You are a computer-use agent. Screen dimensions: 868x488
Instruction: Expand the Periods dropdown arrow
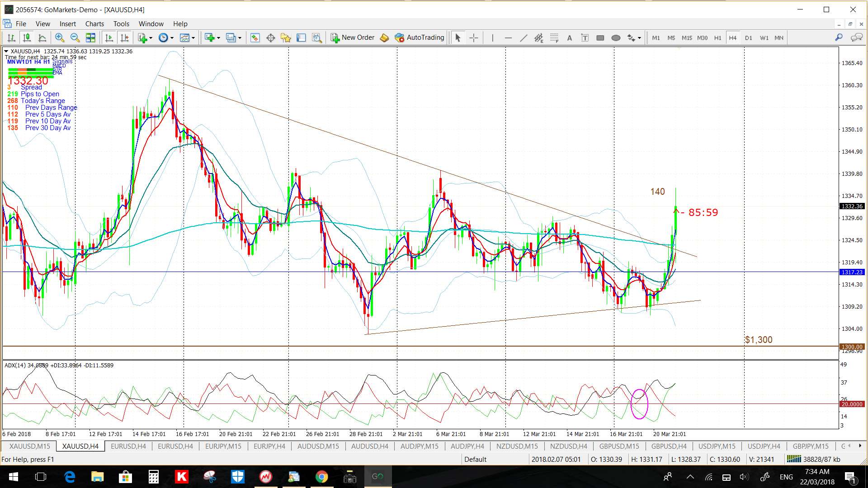click(172, 38)
